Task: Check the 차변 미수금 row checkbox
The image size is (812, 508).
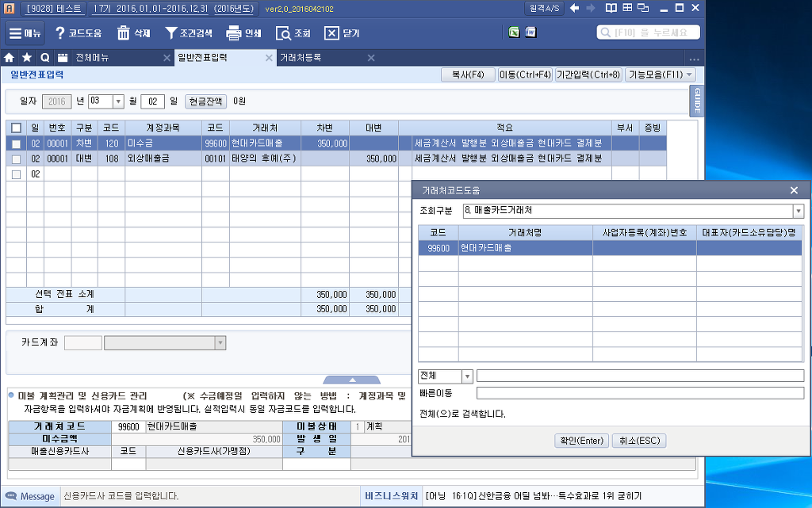Action: point(16,143)
